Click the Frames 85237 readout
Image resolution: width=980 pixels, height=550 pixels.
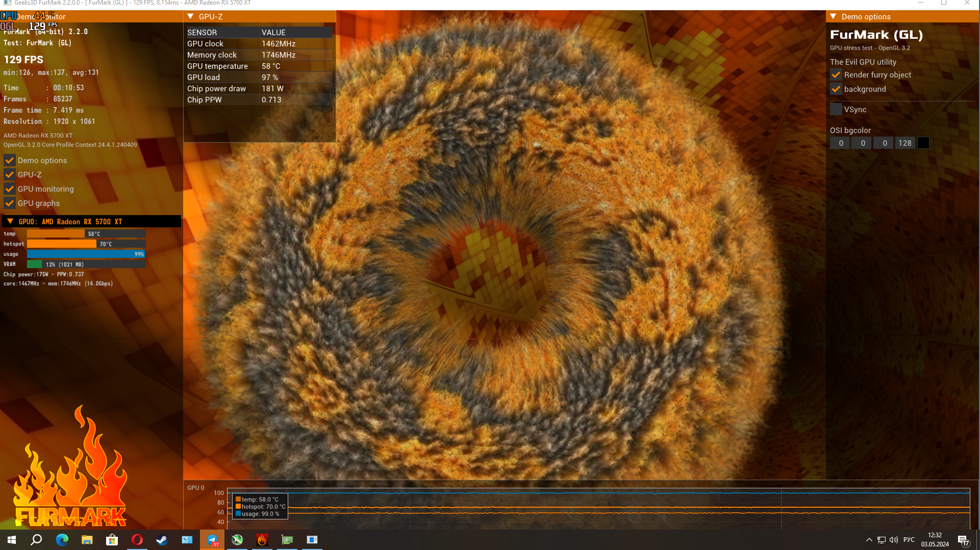(x=38, y=99)
